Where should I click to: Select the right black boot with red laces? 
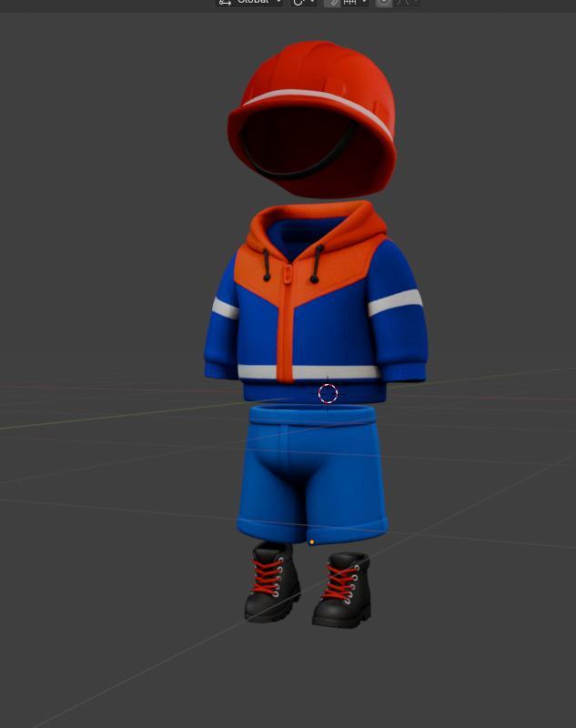(x=342, y=590)
